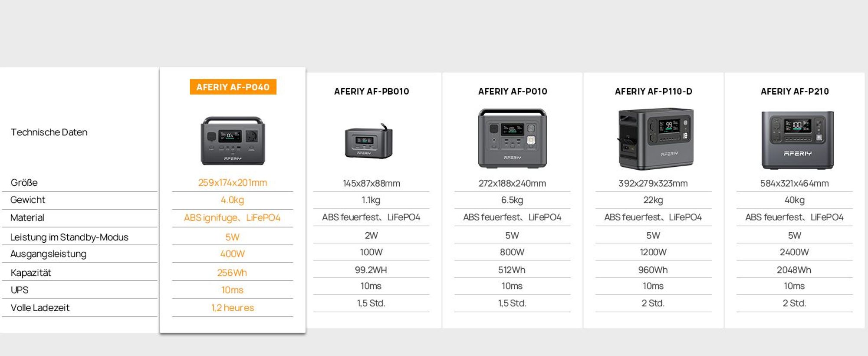This screenshot has height=356, width=868.
Task: Click the AFERIY AF-P110-D column title
Action: click(654, 91)
